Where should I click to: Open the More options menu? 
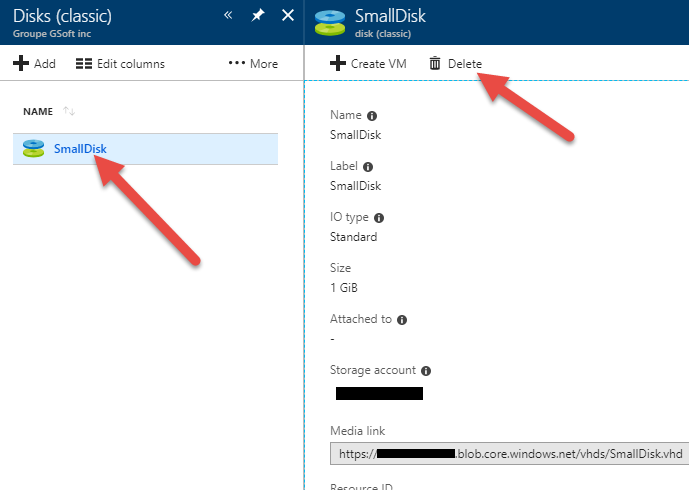[253, 64]
